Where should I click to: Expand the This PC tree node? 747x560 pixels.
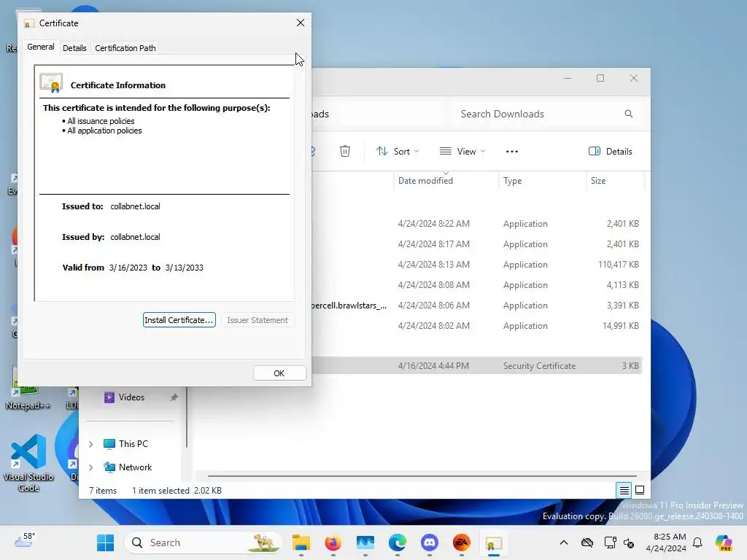click(91, 444)
